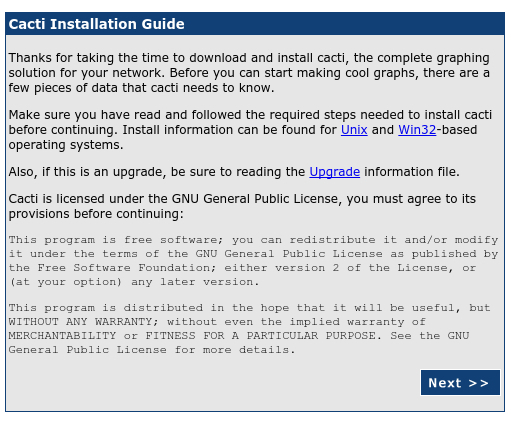Open the Win32 install information link
This screenshot has height=424, width=515.
point(417,130)
